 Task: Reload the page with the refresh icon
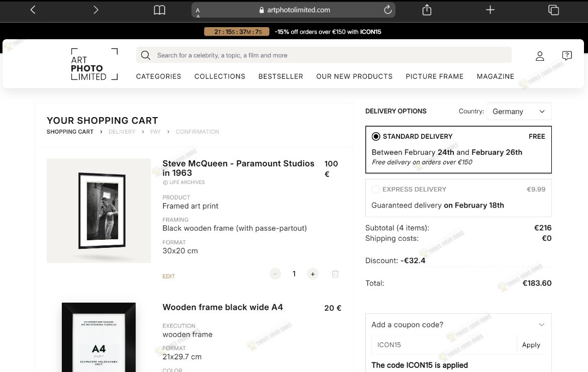[388, 10]
